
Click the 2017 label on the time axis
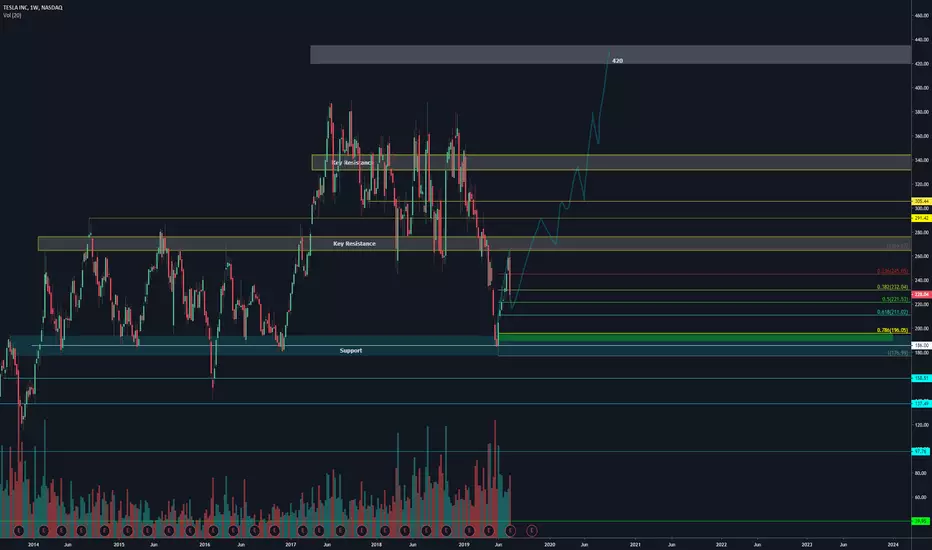tap(291, 544)
